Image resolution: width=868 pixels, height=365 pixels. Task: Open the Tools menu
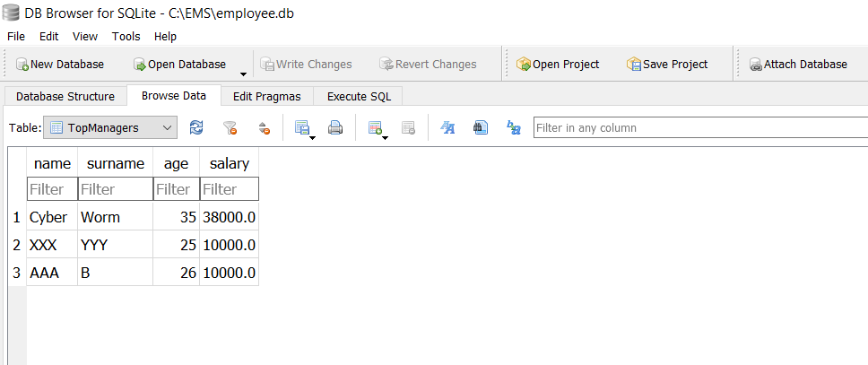[126, 37]
